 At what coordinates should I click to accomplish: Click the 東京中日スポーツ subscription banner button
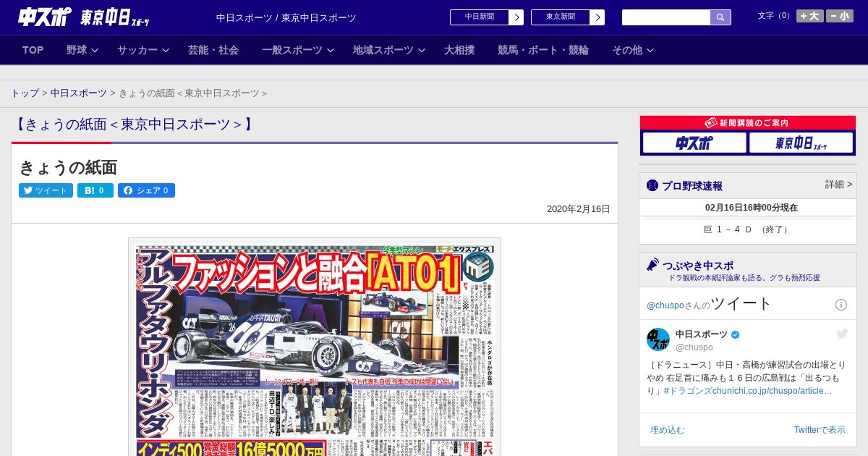[801, 143]
